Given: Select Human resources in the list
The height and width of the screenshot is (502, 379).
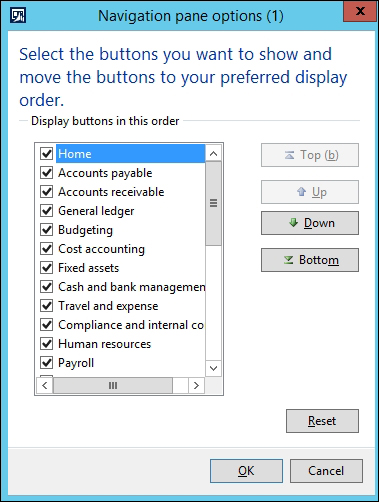Looking at the screenshot, I should [104, 344].
